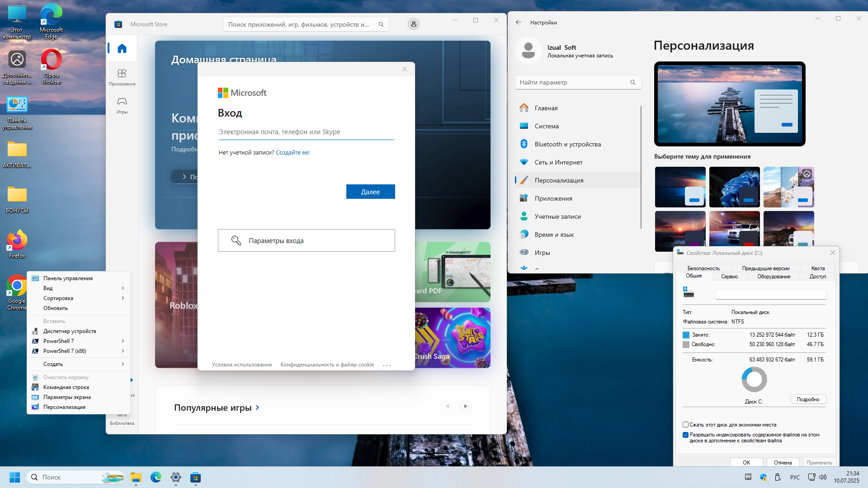Click next arrow in popular games carousel
Screen dimensions: 868x488
point(466,406)
